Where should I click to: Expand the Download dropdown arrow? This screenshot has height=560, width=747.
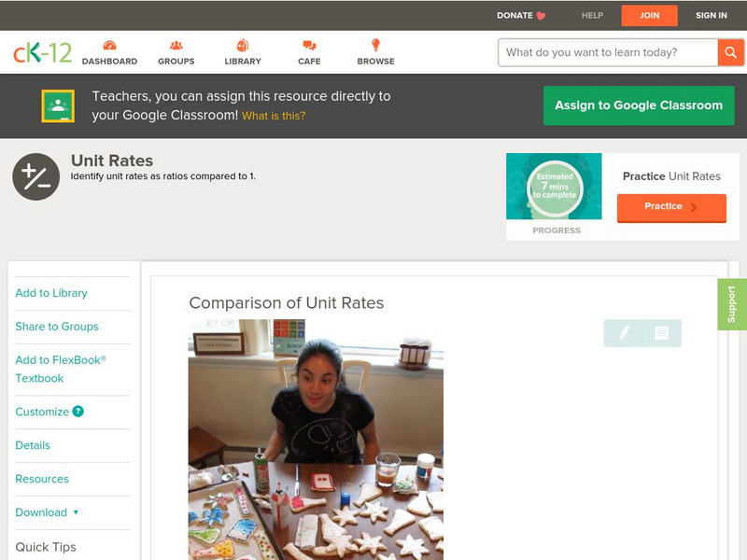(x=76, y=512)
